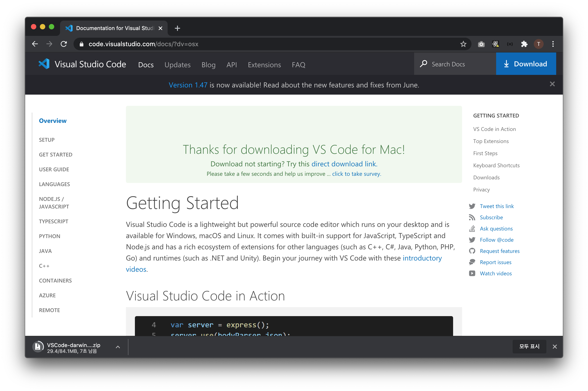The width and height of the screenshot is (588, 391).
Task: Click Twitter icon beside Tweet this link
Action: click(472, 206)
